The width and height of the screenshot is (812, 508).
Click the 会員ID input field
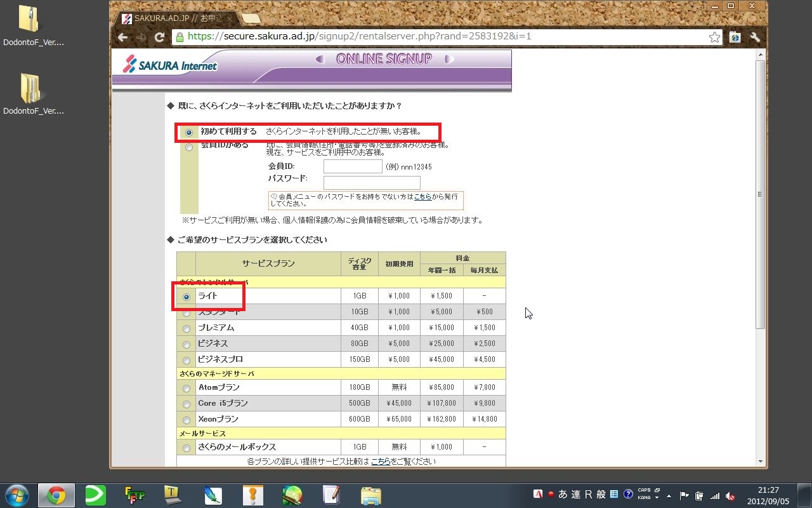coord(353,166)
